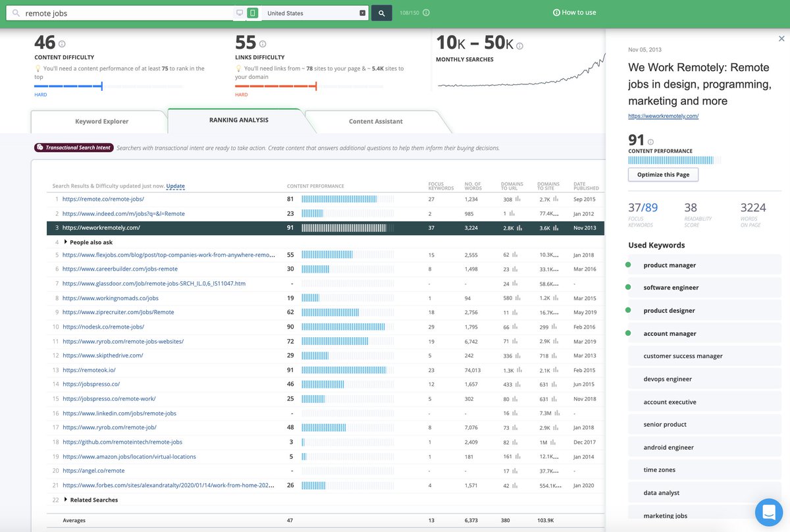Viewport: 790px width, 532px height.
Task: Click info icon beside Links Difficulty score 55
Action: tap(263, 44)
